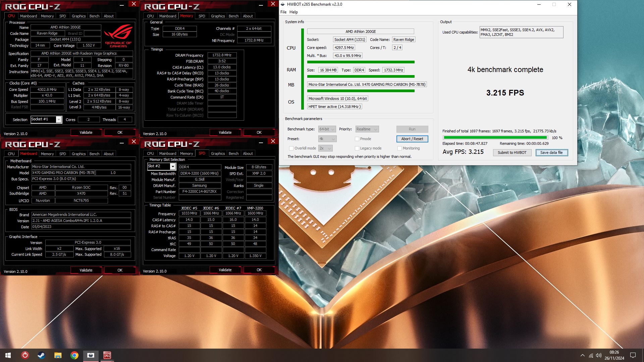Click Submit to HWBOT button
Screen dimensions: 644x362
(512, 153)
